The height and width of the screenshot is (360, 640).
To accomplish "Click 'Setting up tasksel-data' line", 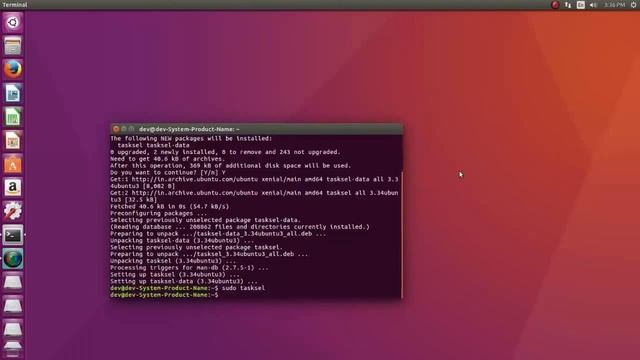I will click(x=184, y=281).
